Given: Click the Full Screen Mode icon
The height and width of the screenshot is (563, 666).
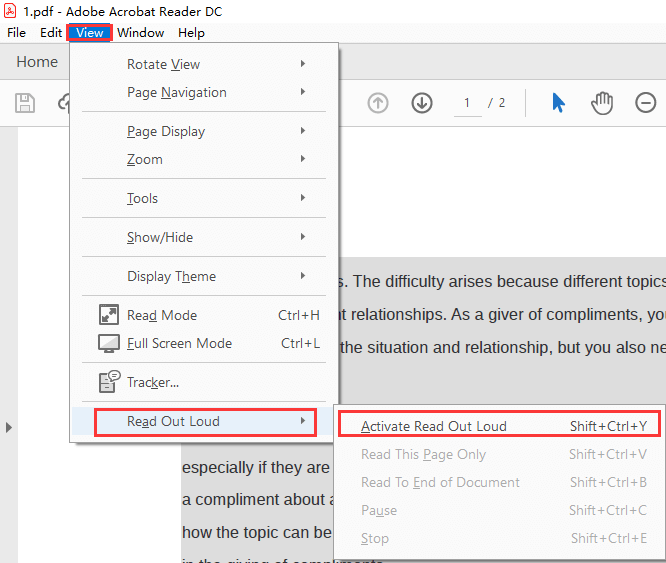Looking at the screenshot, I should coord(109,343).
